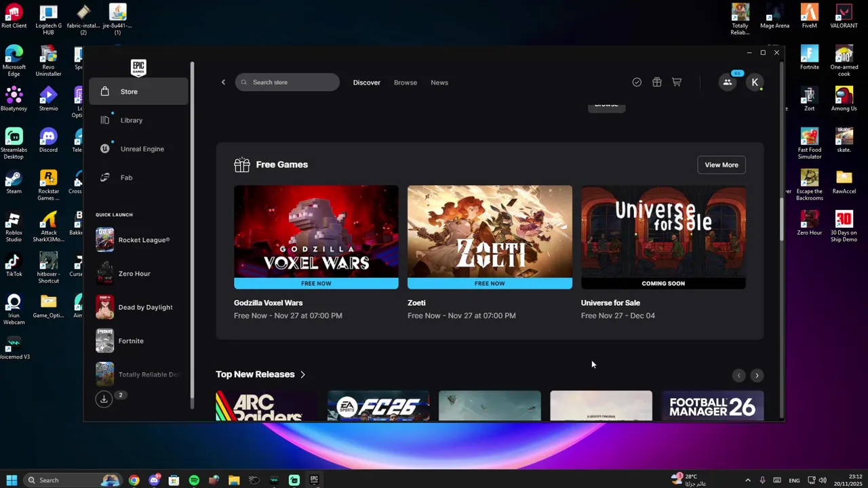Launch Zero Hour from Quick Launch
This screenshot has height=488, width=868.
coord(138,274)
